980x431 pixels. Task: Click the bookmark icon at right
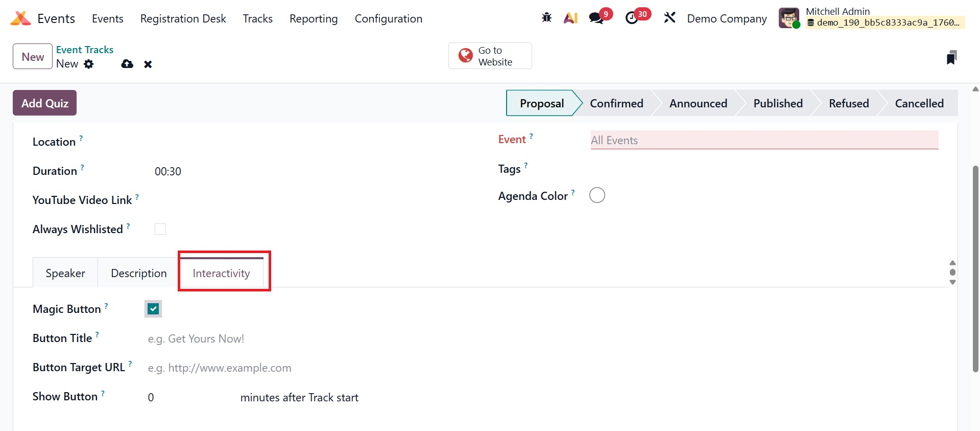point(951,57)
